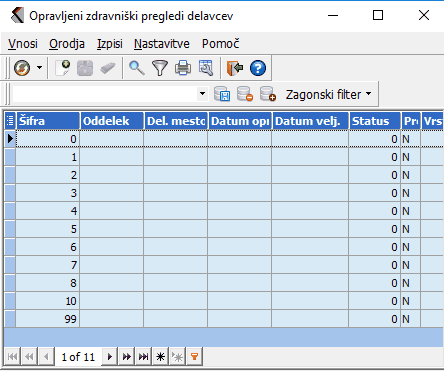Sort by the Datum velj. column header
Screen dimensions: 444x371
(310, 121)
